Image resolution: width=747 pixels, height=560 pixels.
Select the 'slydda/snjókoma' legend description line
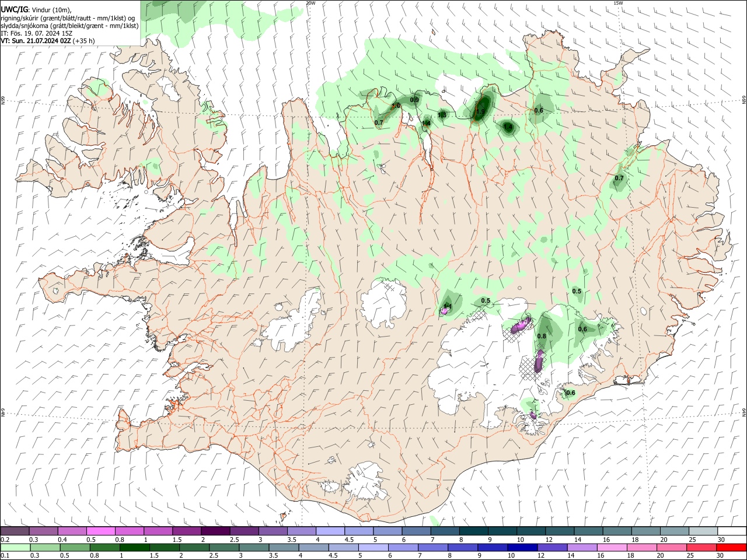[69, 26]
